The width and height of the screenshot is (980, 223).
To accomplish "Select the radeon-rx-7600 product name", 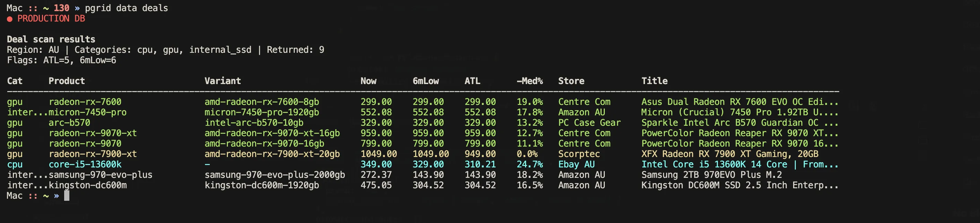I will point(85,102).
